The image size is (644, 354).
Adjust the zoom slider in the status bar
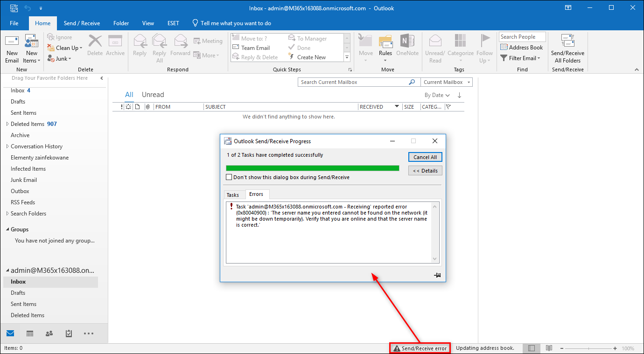tap(589, 348)
